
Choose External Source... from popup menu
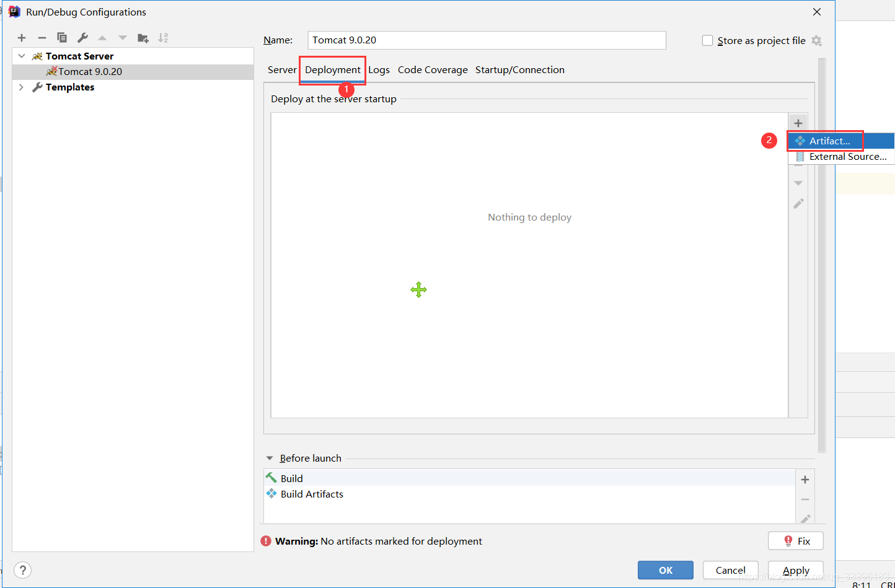(x=841, y=157)
